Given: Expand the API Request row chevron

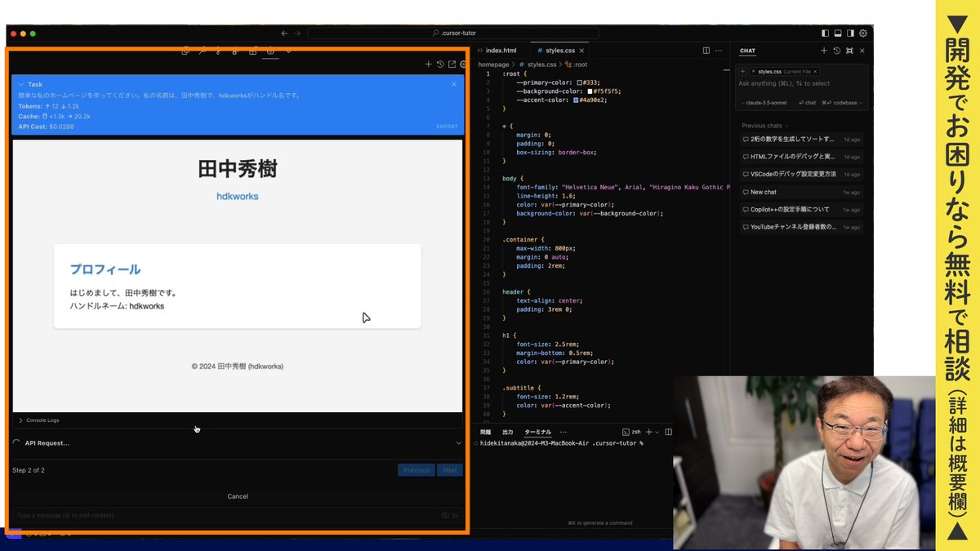Looking at the screenshot, I should point(458,443).
